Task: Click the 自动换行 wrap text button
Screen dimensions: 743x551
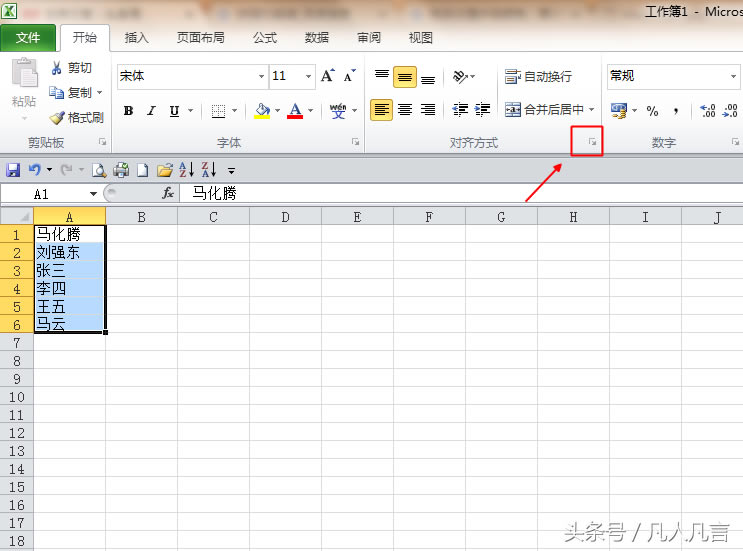Action: coord(538,77)
